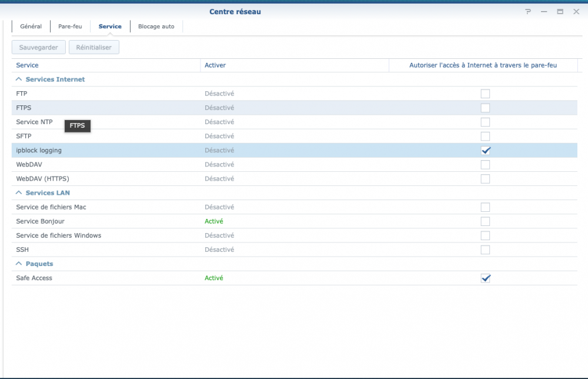Maximize the Centre réseau window
Image resolution: width=588 pixels, height=379 pixels.
pos(560,12)
